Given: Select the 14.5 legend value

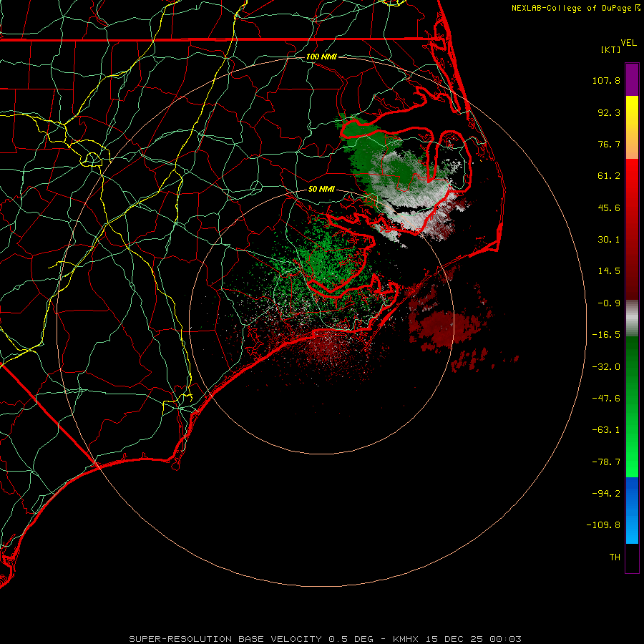Looking at the screenshot, I should pyautogui.click(x=609, y=271).
